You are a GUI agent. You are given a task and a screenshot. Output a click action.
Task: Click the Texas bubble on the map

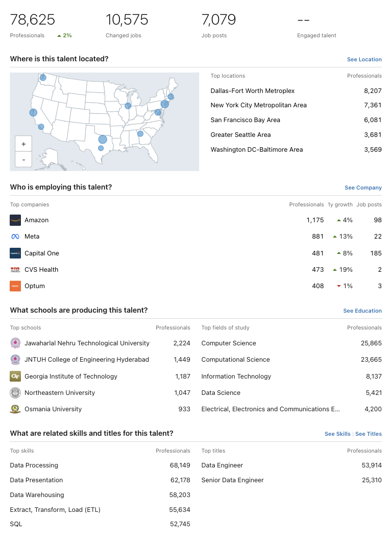click(x=103, y=139)
